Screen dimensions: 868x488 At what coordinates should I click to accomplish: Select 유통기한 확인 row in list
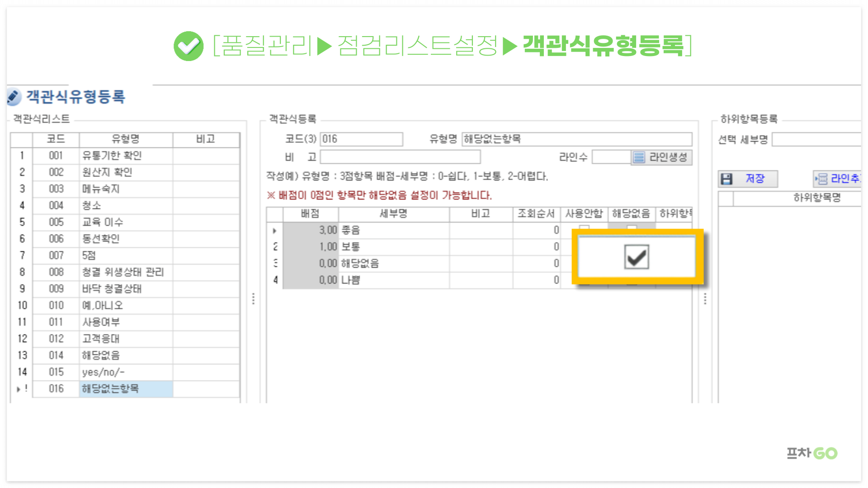point(112,156)
